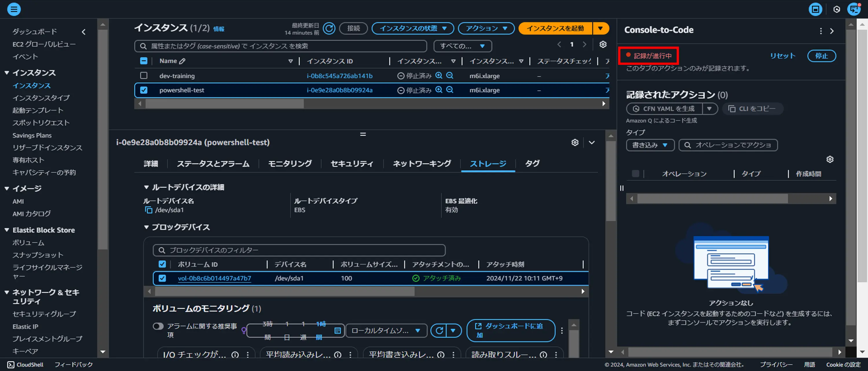Click the launch instance button
This screenshot has height=371, width=868.
tap(555, 28)
